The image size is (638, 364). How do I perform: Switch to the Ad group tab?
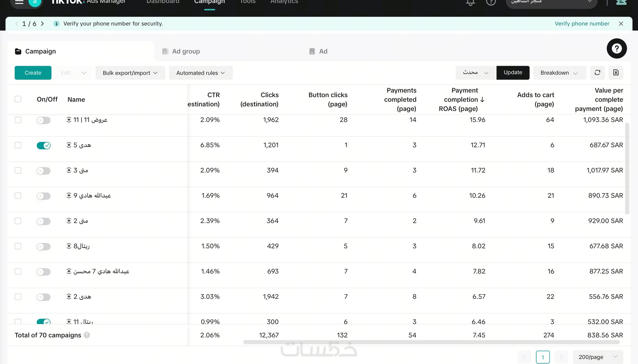(x=182, y=51)
